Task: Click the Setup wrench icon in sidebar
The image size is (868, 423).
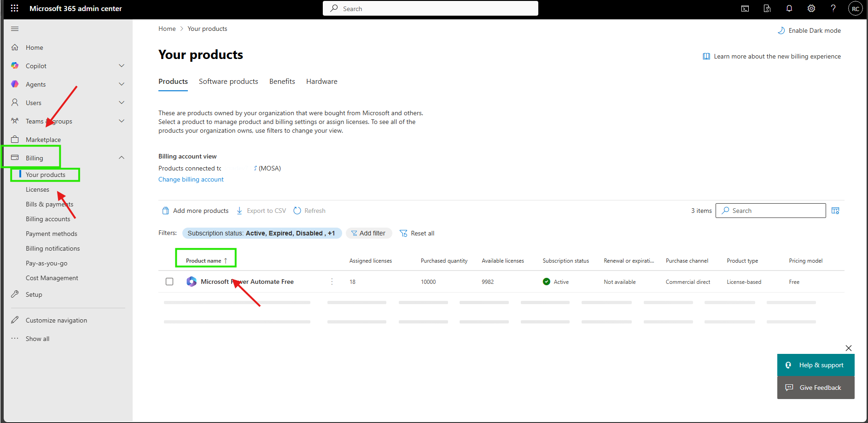Action: tap(15, 294)
